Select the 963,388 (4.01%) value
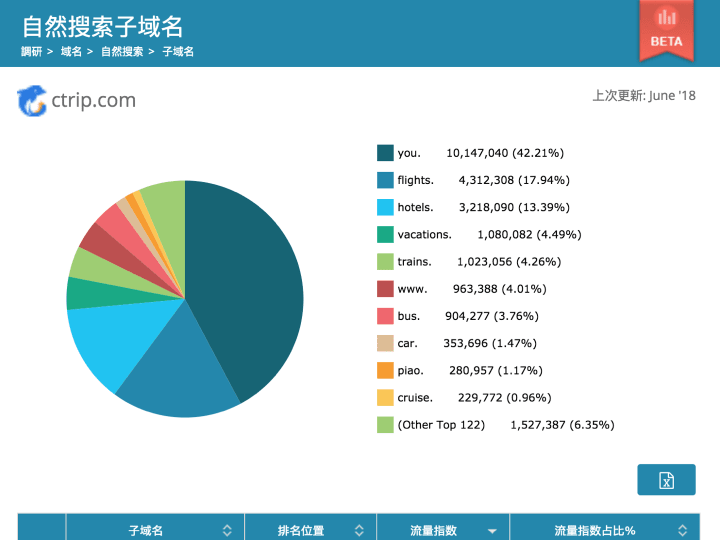The image size is (720, 540). click(500, 289)
